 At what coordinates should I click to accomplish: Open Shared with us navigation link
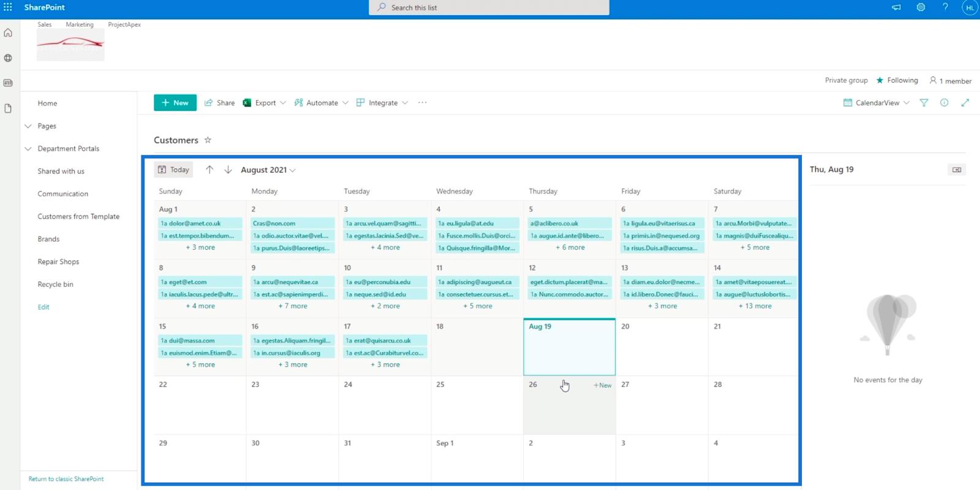61,171
